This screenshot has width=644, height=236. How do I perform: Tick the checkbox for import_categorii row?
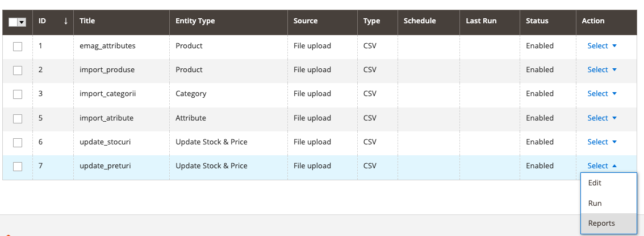click(x=18, y=94)
